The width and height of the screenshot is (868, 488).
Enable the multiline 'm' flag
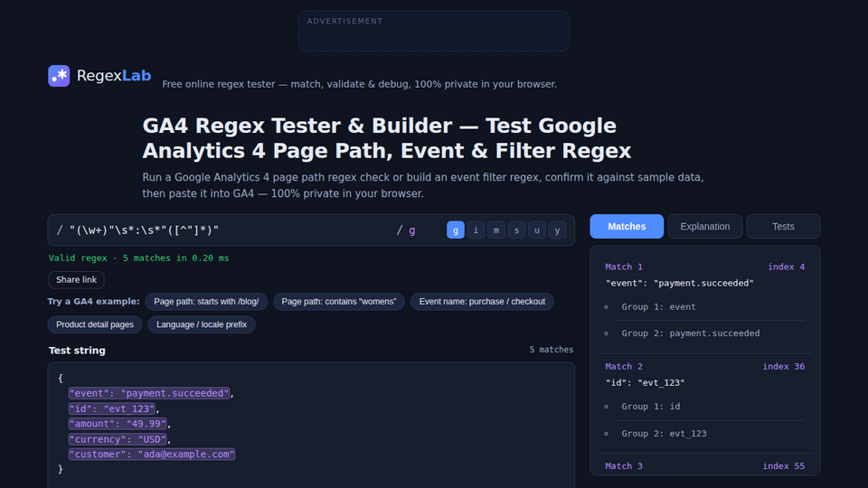(x=496, y=230)
